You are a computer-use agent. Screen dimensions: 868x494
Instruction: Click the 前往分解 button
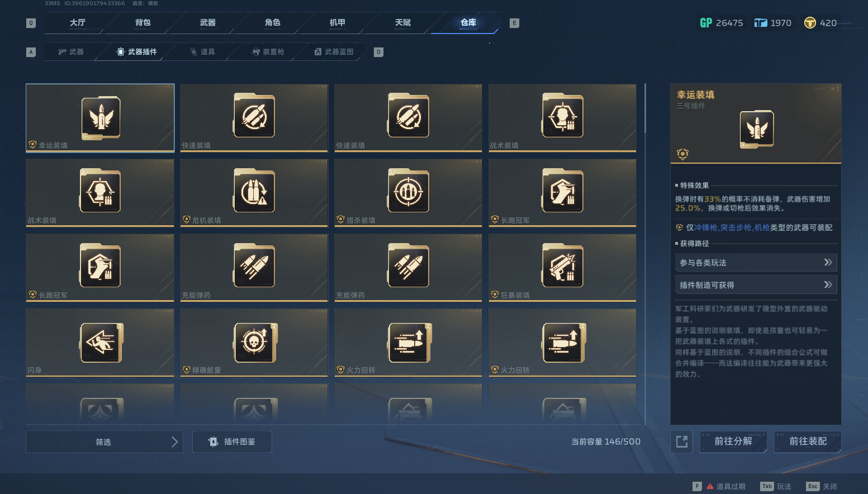(733, 441)
